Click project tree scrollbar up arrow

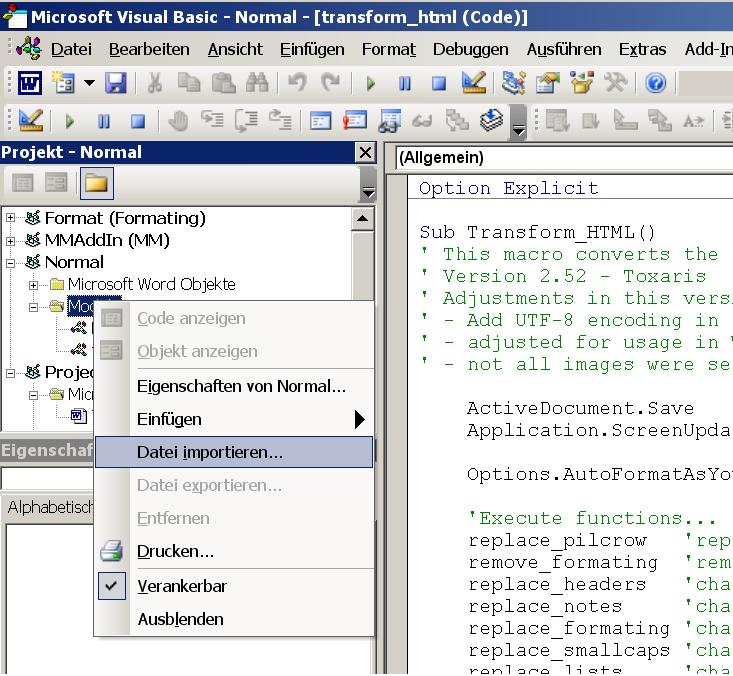click(363, 219)
